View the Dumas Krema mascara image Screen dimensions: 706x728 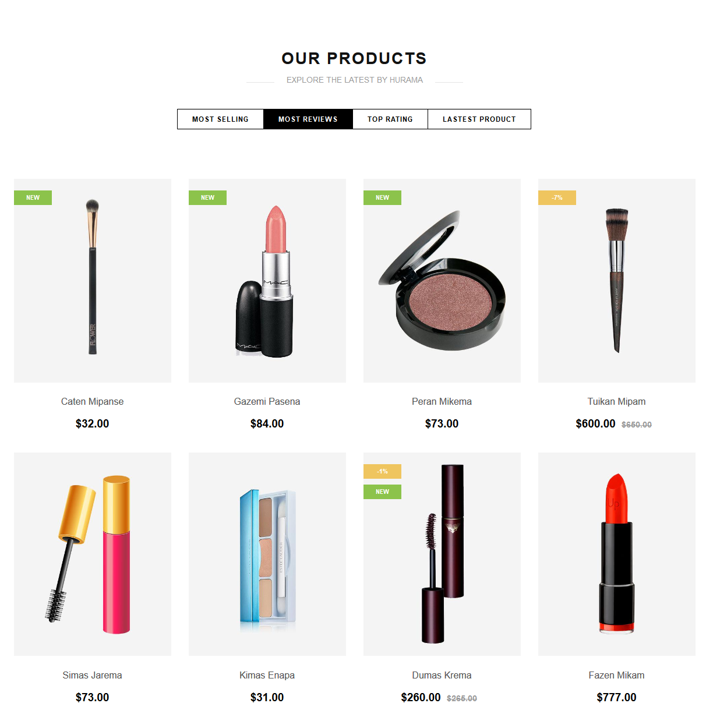tap(442, 554)
